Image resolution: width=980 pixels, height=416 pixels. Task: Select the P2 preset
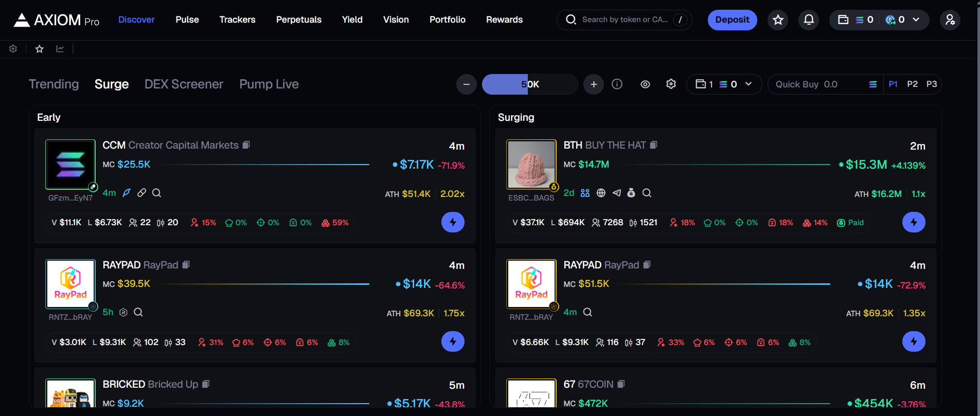coord(912,84)
